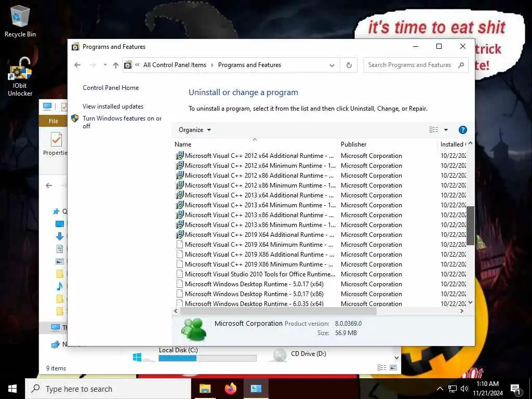Refresh the Programs and Features list
The height and width of the screenshot is (399, 532).
[349, 65]
